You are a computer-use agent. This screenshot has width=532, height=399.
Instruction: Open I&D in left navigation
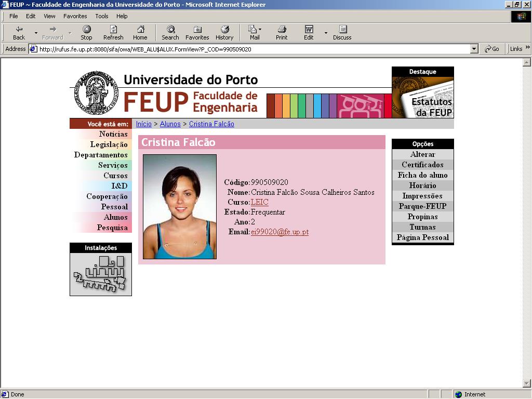(119, 186)
